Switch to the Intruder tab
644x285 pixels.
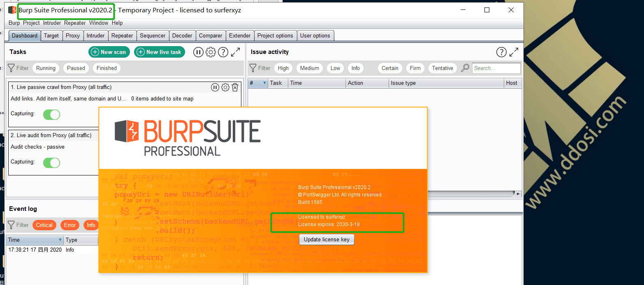[x=96, y=36]
